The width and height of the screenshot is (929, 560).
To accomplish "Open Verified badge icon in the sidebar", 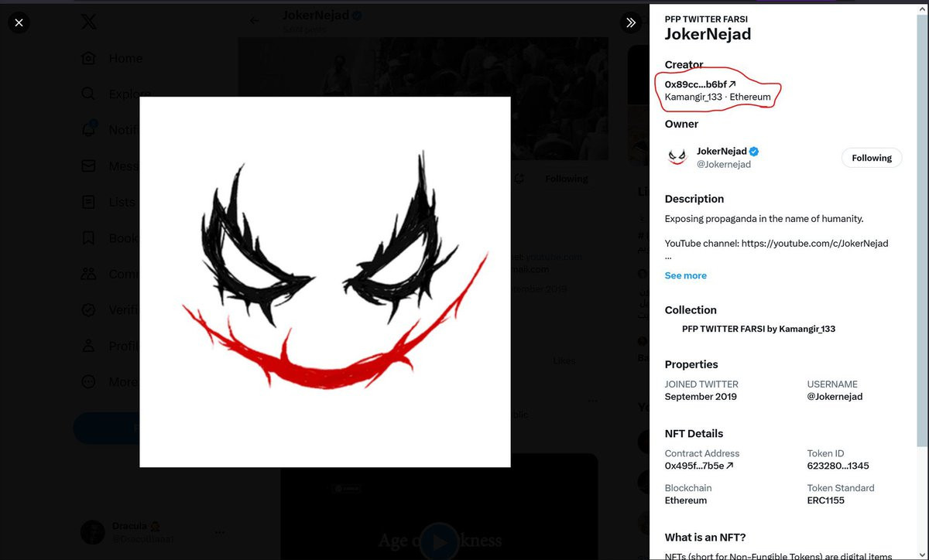I will click(88, 309).
